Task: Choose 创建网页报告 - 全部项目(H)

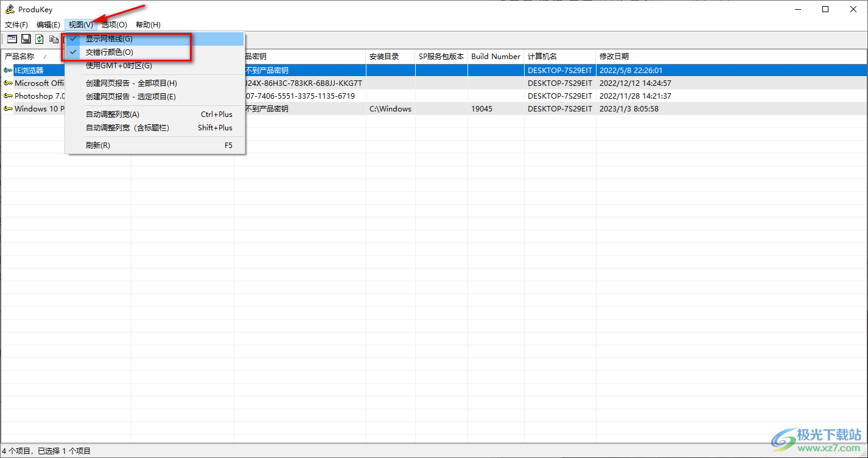Action: click(155, 83)
